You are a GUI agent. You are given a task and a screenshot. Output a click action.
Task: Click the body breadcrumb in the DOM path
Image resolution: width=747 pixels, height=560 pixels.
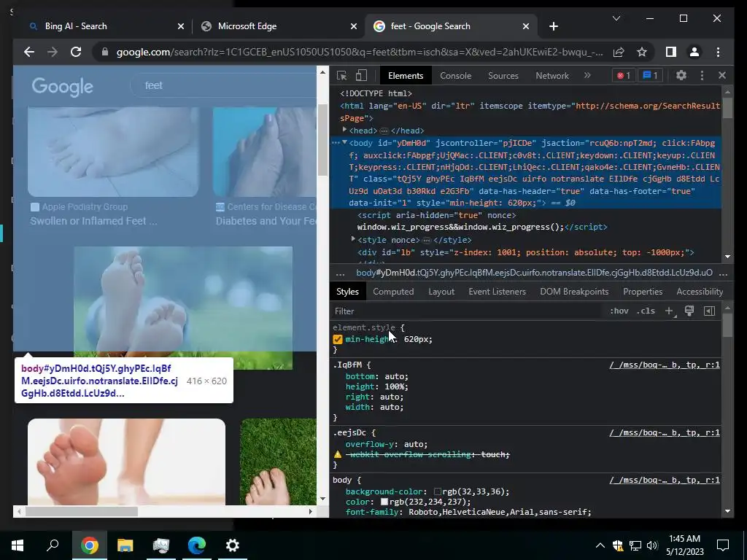tap(534, 273)
